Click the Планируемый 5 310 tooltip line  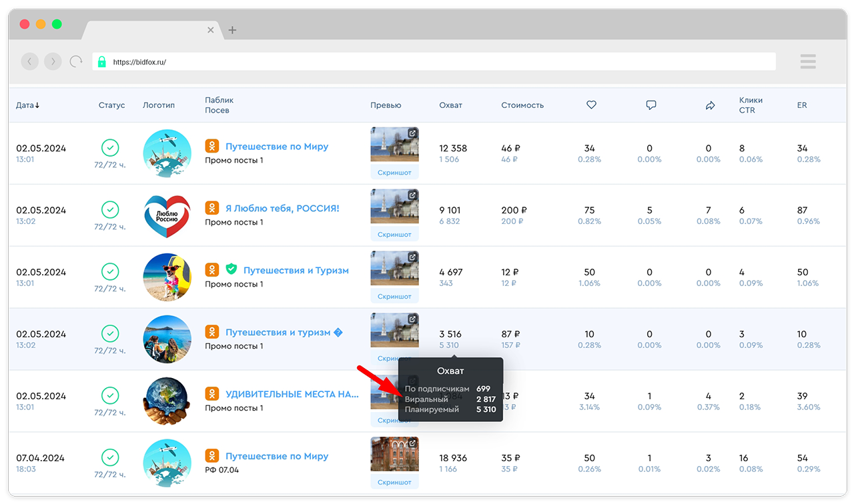click(x=450, y=409)
